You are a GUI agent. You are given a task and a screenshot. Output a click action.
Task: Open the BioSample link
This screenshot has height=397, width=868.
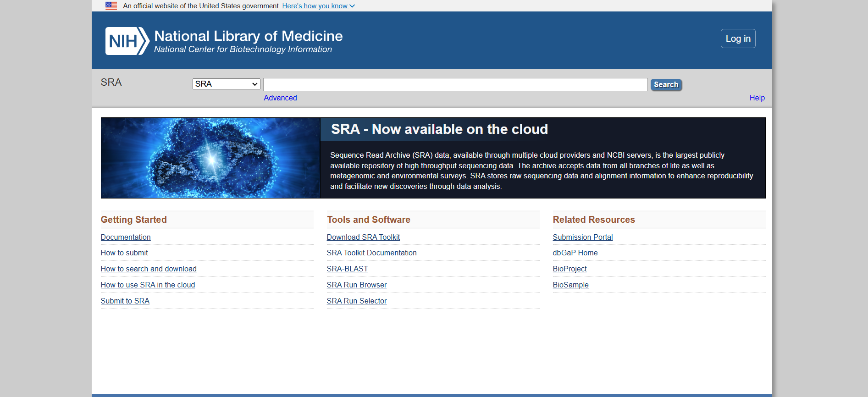[571, 285]
